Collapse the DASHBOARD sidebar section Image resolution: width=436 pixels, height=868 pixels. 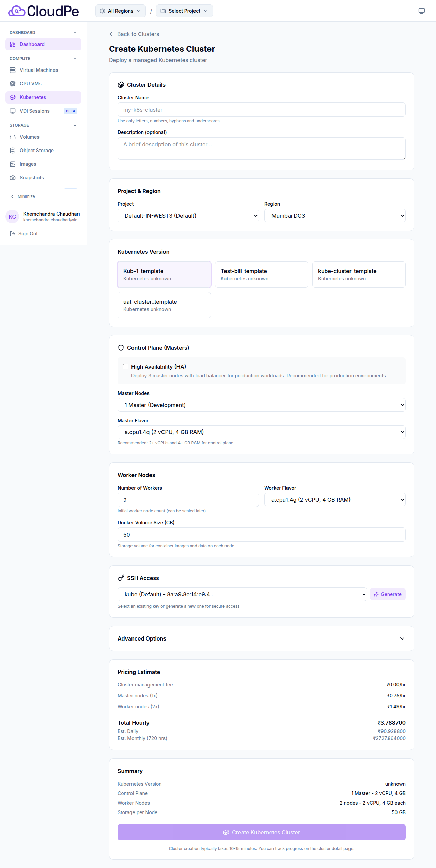click(x=43, y=33)
